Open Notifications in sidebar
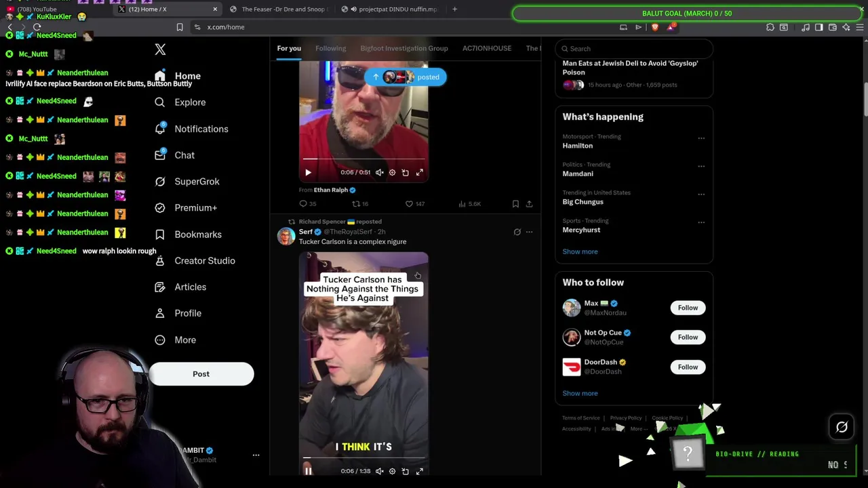The height and width of the screenshot is (488, 868). [x=191, y=129]
